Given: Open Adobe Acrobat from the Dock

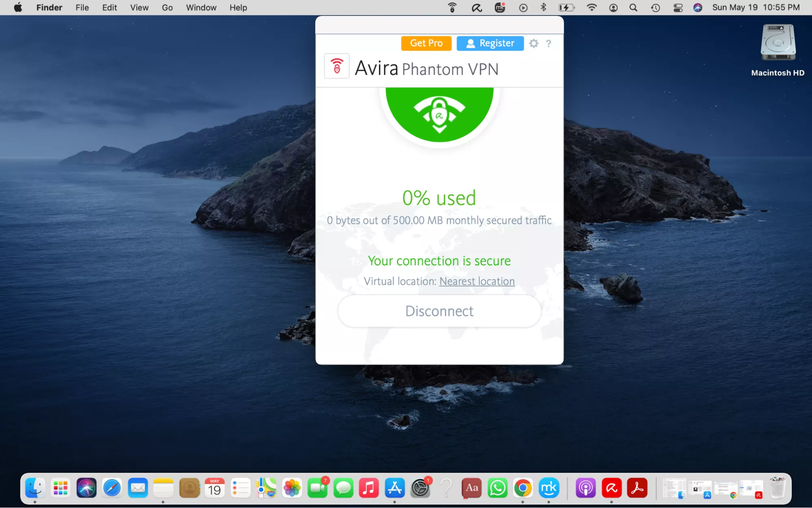Looking at the screenshot, I should pos(637,488).
